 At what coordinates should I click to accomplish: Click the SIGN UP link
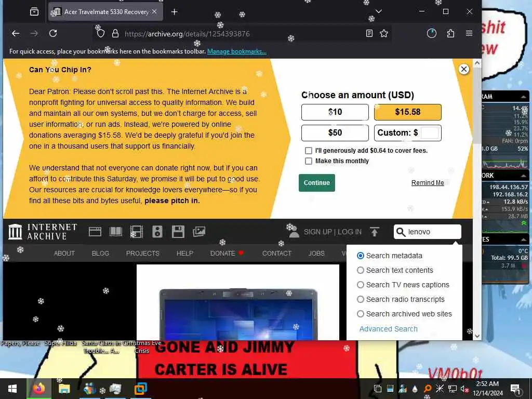317,232
